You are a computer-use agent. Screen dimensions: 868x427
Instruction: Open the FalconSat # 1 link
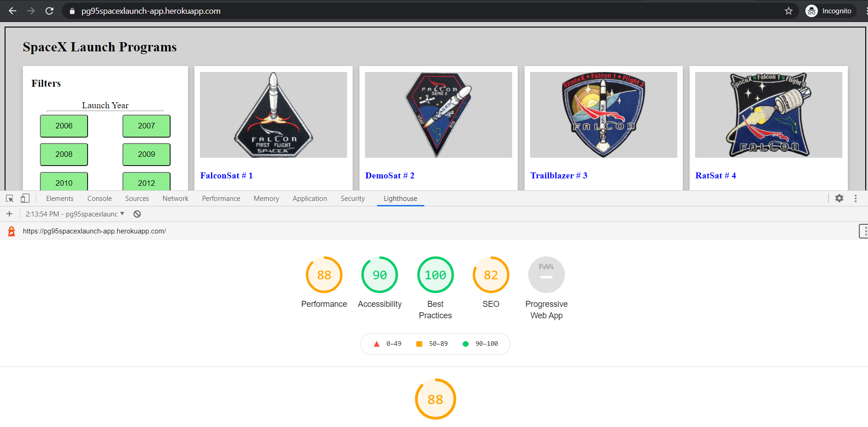(227, 176)
